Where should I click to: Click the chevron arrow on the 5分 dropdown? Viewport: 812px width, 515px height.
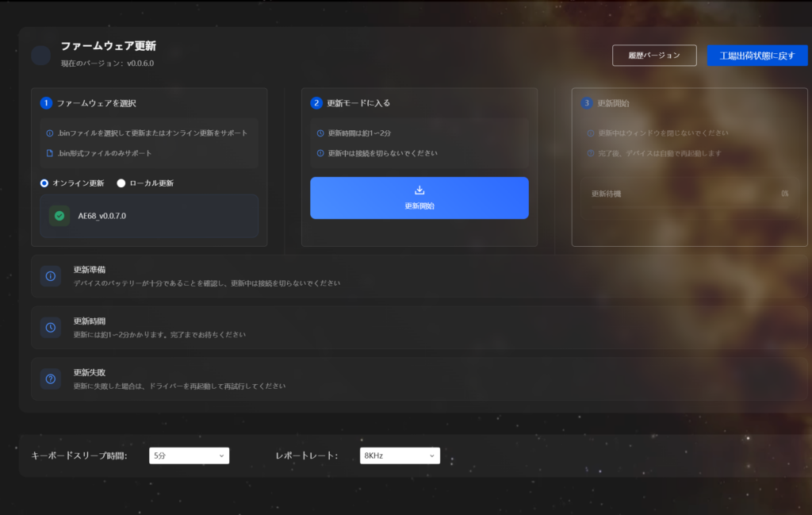pyautogui.click(x=220, y=455)
